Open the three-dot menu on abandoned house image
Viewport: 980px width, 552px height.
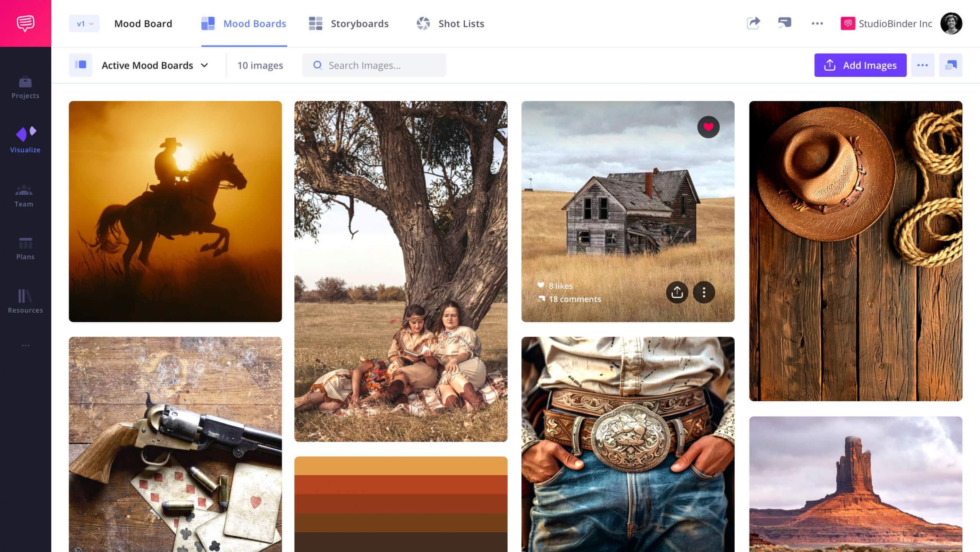(704, 292)
